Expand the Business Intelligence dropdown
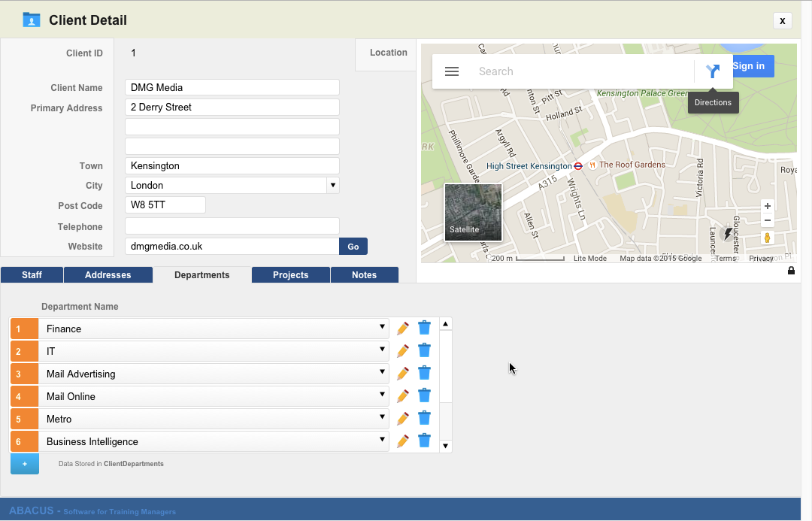This screenshot has height=521, width=812. pyautogui.click(x=382, y=439)
